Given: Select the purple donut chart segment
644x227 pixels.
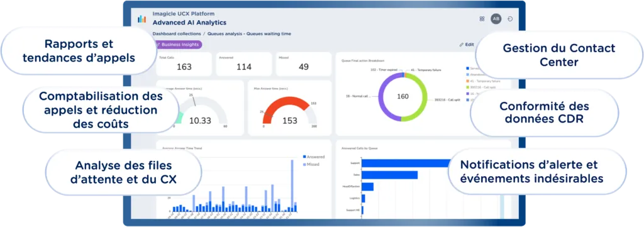Looking at the screenshot, I should point(382,96).
